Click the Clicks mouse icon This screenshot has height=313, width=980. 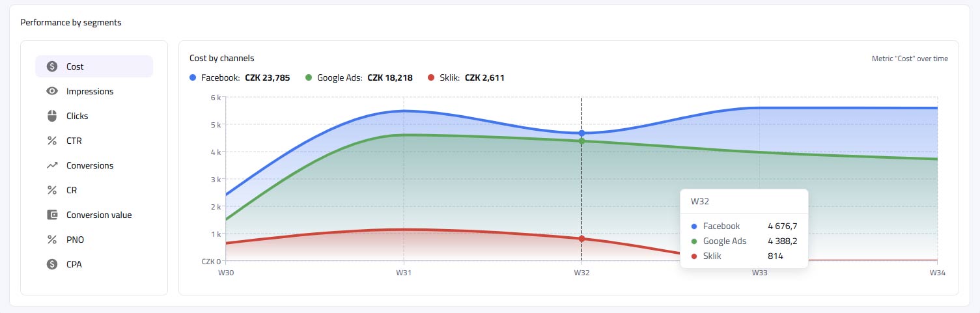click(x=52, y=116)
